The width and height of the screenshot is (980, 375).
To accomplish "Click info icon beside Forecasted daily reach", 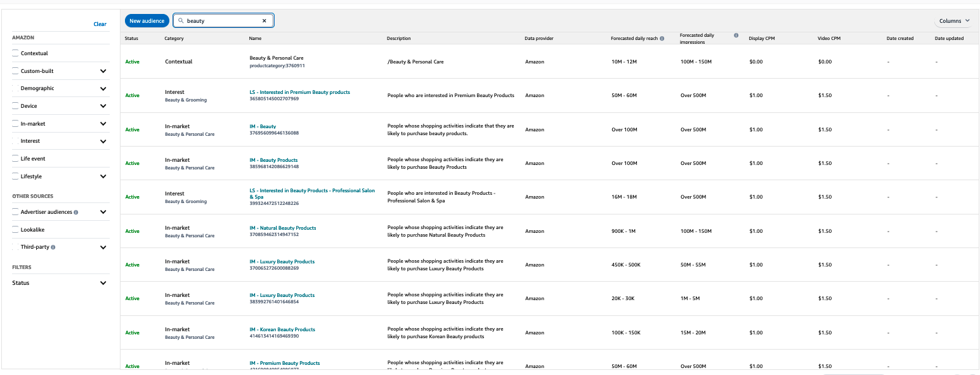I will click(662, 39).
